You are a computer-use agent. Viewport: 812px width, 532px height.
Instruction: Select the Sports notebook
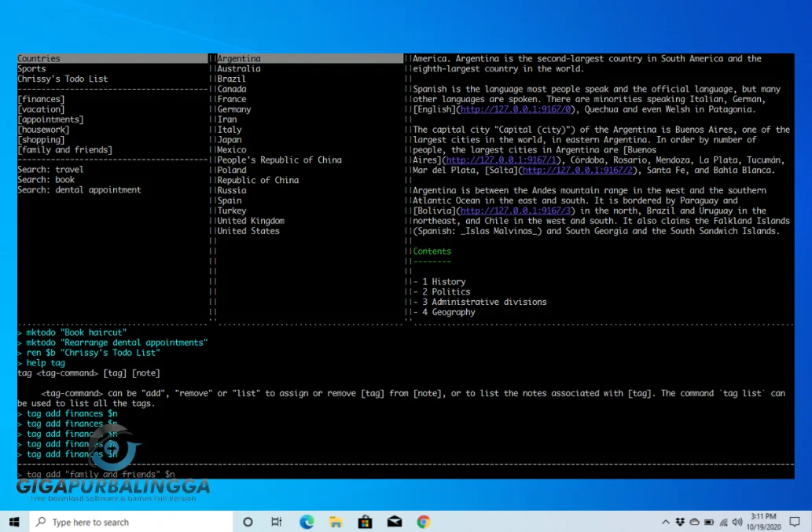pos(31,69)
